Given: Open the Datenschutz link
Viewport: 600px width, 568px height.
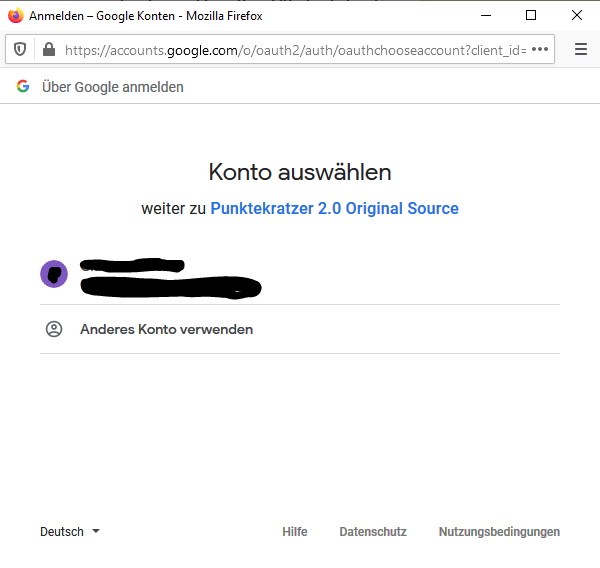Looking at the screenshot, I should (x=373, y=532).
